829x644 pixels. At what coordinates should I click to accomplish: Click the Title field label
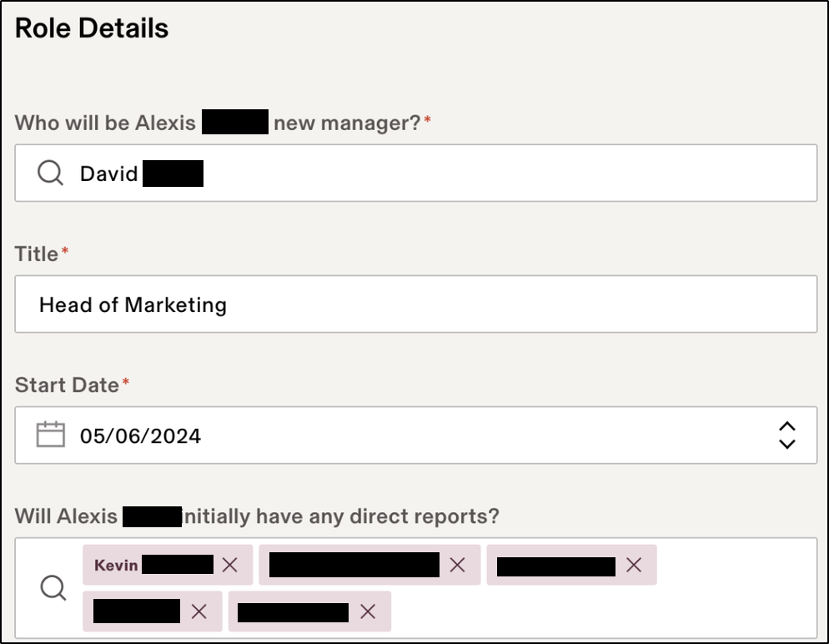point(37,254)
